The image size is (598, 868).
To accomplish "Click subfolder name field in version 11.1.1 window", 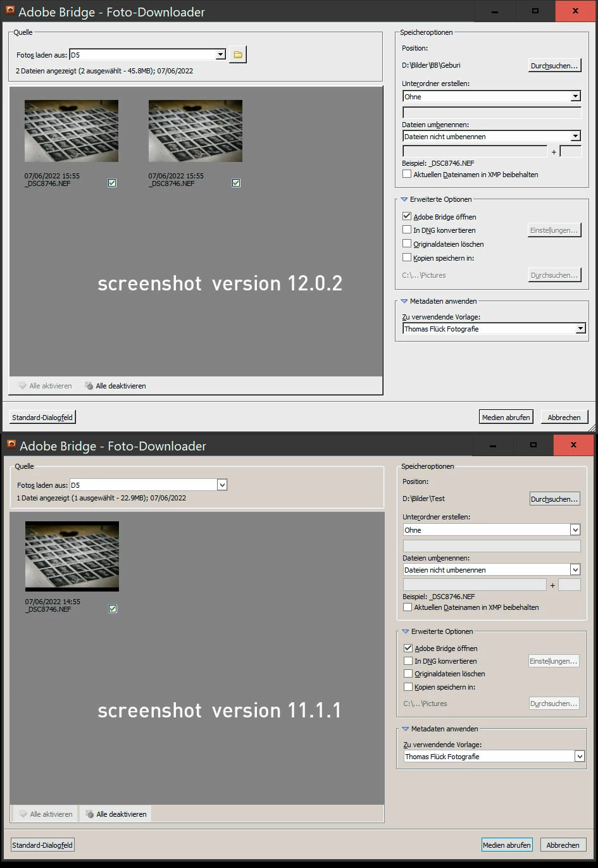I will click(492, 545).
